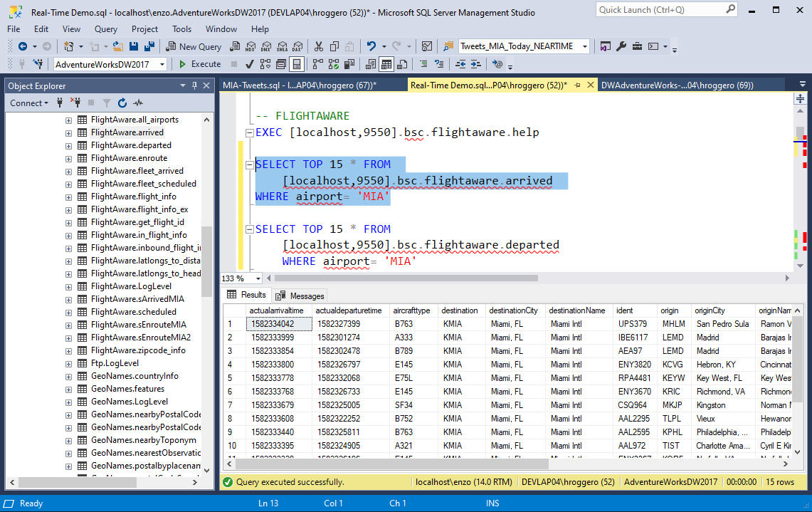Click the Cut scissors icon
This screenshot has height=512, width=812.
click(x=319, y=46)
